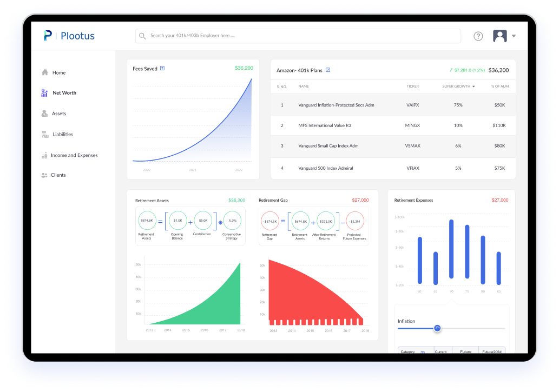Click the Plootus logo
The width and height of the screenshot is (559, 392).
(69, 36)
